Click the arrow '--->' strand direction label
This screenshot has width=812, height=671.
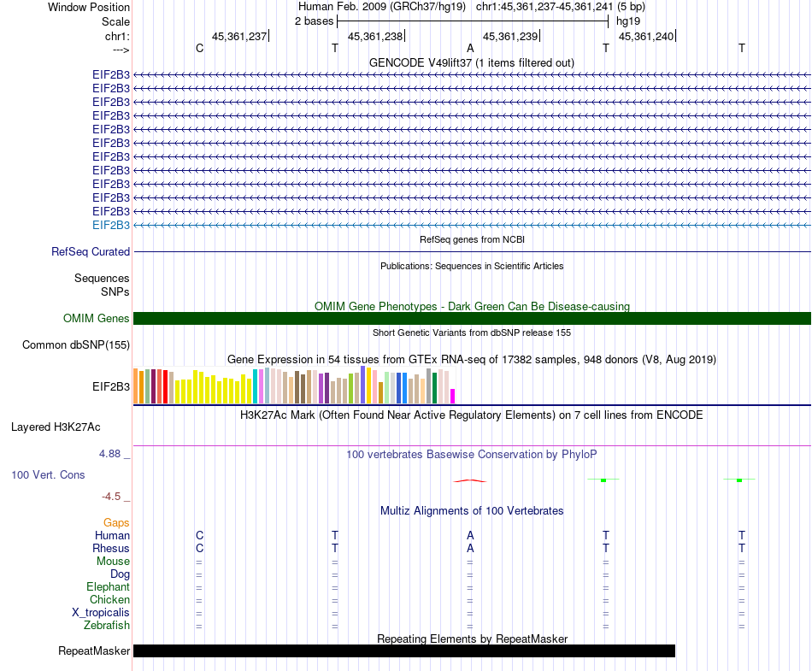121,50
